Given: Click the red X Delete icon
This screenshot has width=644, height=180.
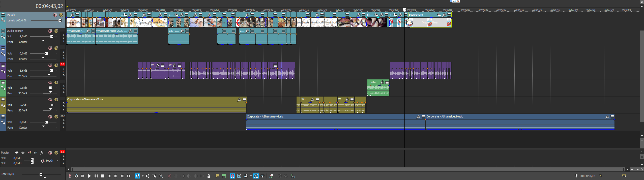Looking at the screenshot, I should [x=169, y=176].
